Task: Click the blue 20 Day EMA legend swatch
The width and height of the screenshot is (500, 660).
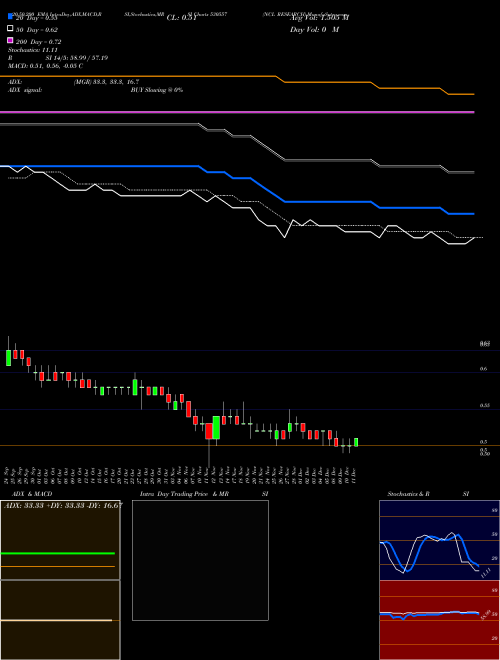Action: click(10, 16)
